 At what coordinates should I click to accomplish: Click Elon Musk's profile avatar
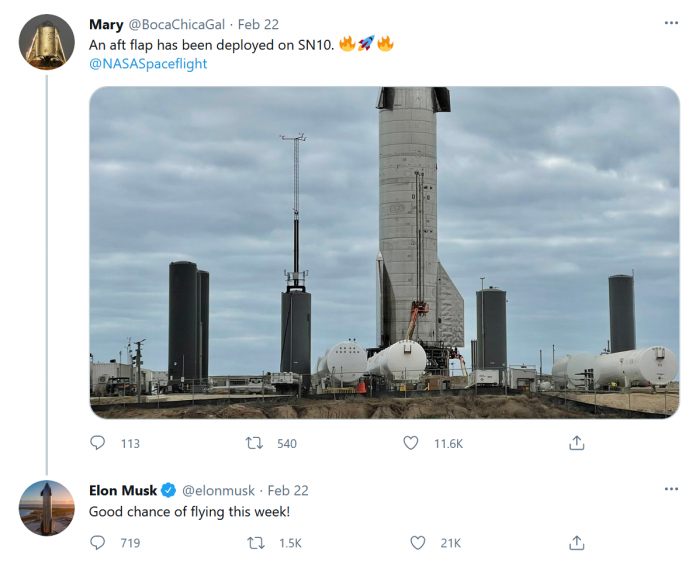[46, 508]
